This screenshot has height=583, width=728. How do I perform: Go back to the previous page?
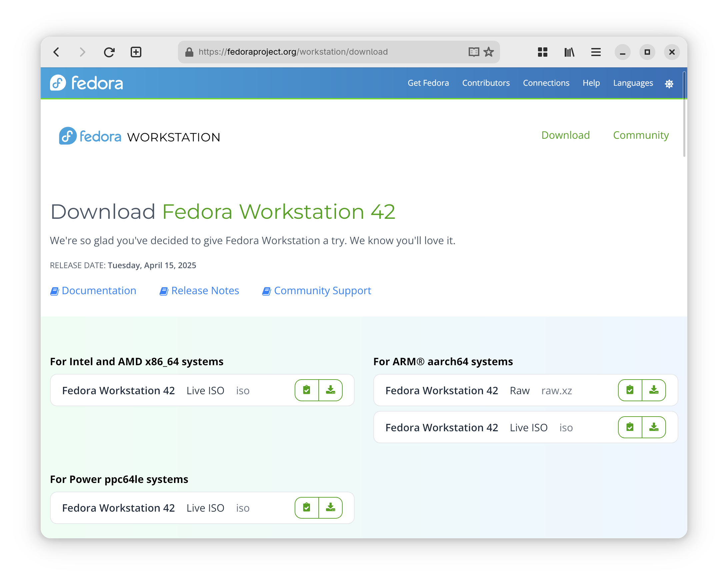click(x=56, y=52)
